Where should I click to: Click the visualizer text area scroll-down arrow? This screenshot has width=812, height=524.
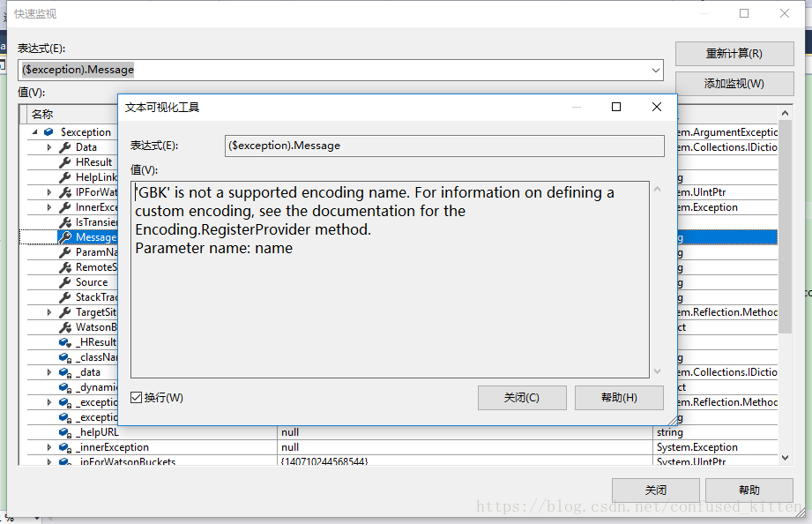tap(657, 371)
